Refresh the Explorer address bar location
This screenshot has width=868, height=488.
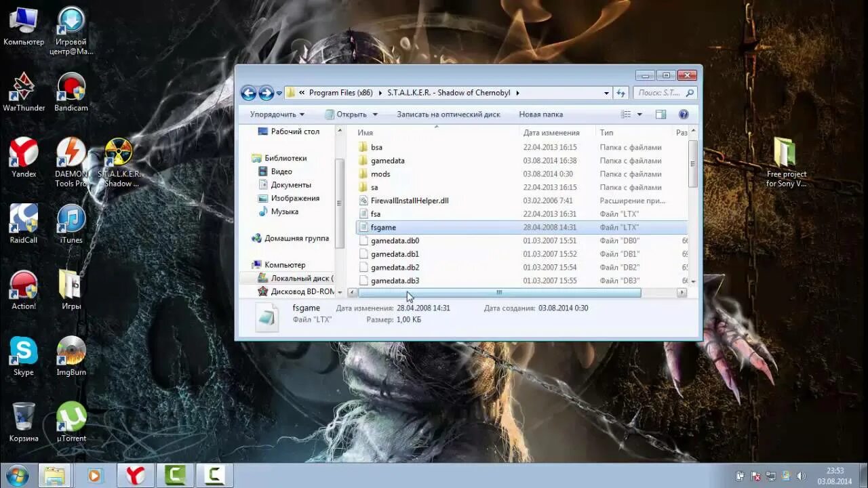620,93
